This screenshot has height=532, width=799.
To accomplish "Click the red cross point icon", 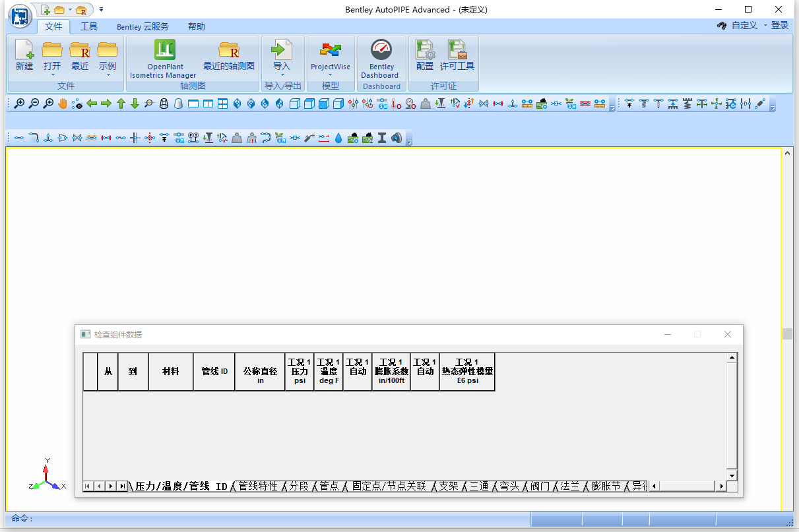I will (x=150, y=138).
